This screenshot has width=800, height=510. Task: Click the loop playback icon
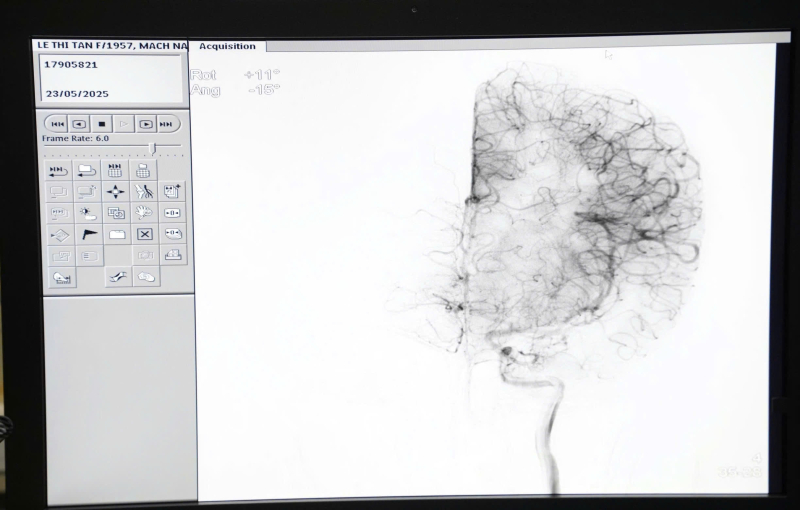pos(58,170)
